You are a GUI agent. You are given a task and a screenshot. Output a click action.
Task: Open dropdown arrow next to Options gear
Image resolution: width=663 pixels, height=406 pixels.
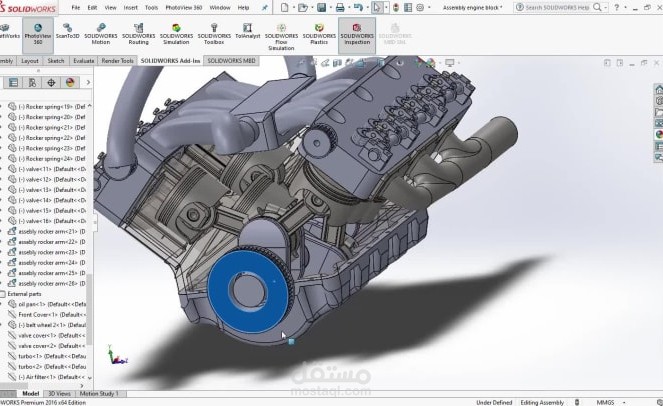tap(429, 8)
